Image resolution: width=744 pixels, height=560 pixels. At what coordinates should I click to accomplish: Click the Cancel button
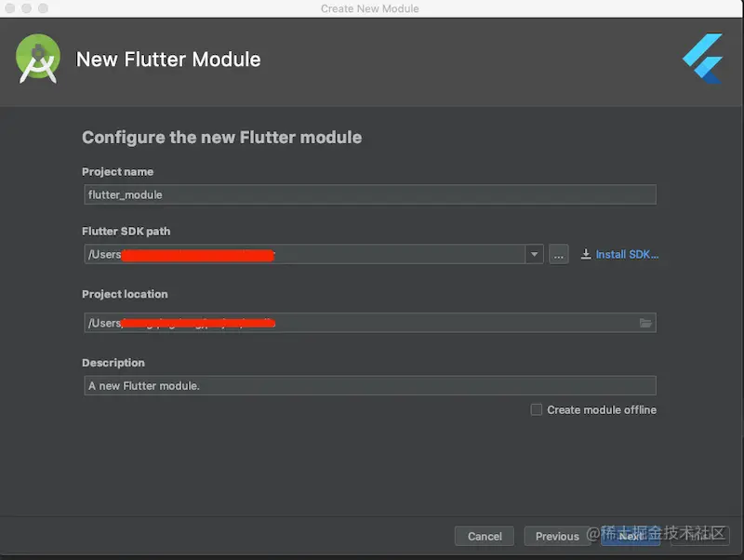coord(485,536)
